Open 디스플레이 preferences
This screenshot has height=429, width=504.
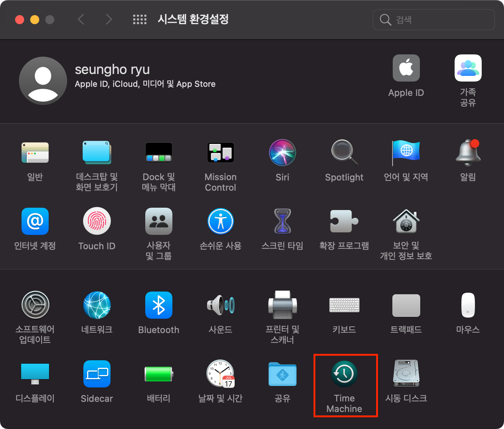point(35,374)
